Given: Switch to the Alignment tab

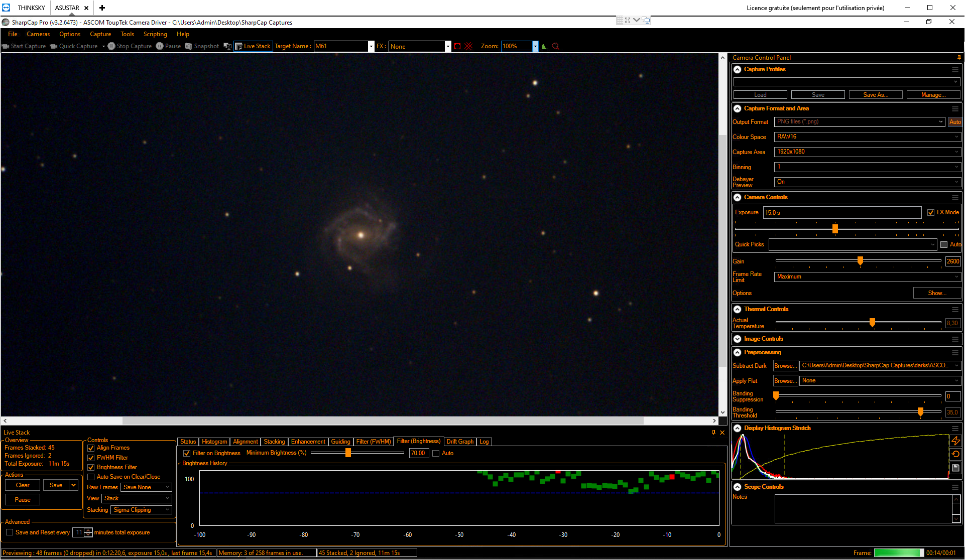Looking at the screenshot, I should pyautogui.click(x=245, y=442).
